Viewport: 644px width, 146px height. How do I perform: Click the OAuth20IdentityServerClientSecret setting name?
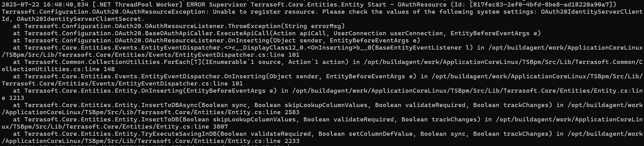[79, 19]
